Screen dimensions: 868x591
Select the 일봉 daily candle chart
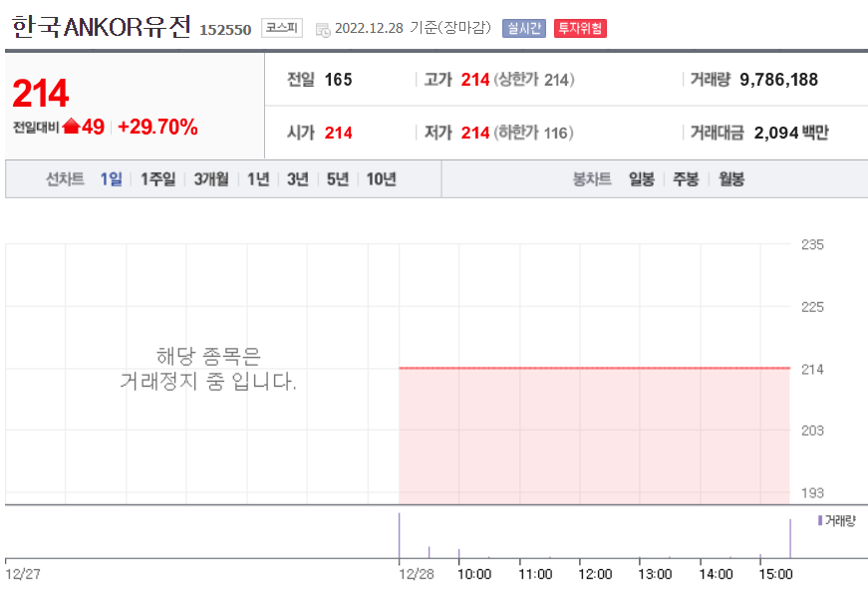[640, 179]
